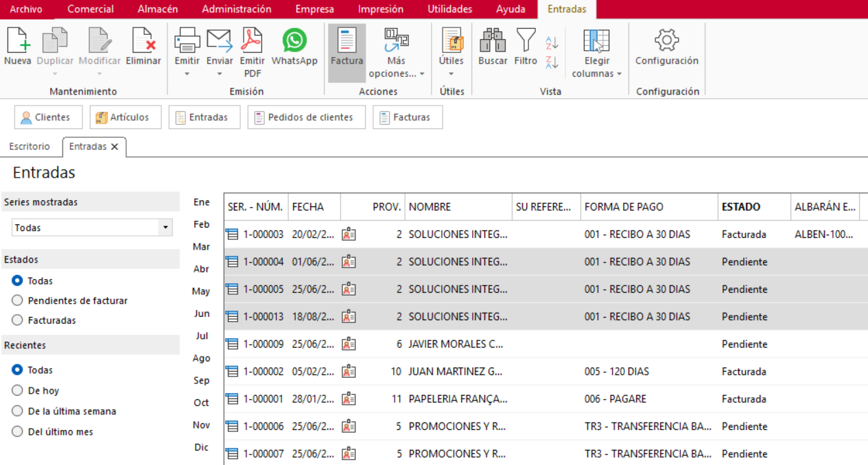Sort ascending A-Z icon

pyautogui.click(x=552, y=43)
